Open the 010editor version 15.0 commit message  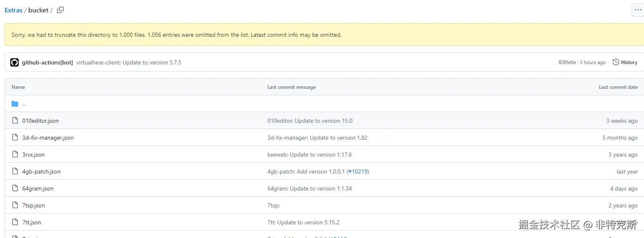310,121
